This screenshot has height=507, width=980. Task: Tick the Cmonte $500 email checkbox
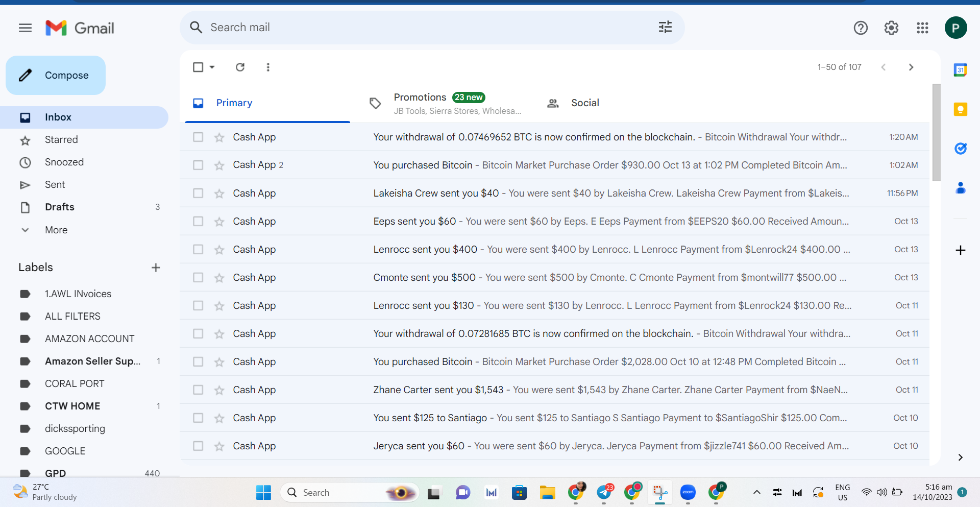[x=198, y=277]
